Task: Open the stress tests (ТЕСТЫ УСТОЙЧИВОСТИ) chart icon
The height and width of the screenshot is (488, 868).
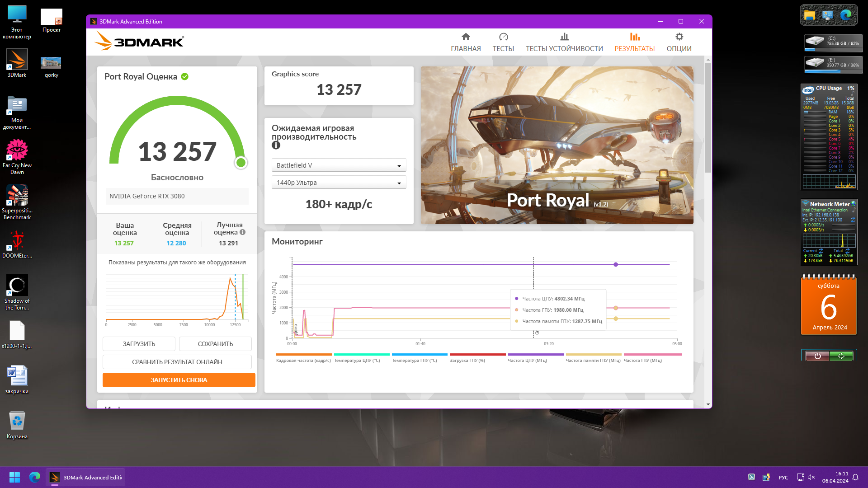Action: point(564,37)
